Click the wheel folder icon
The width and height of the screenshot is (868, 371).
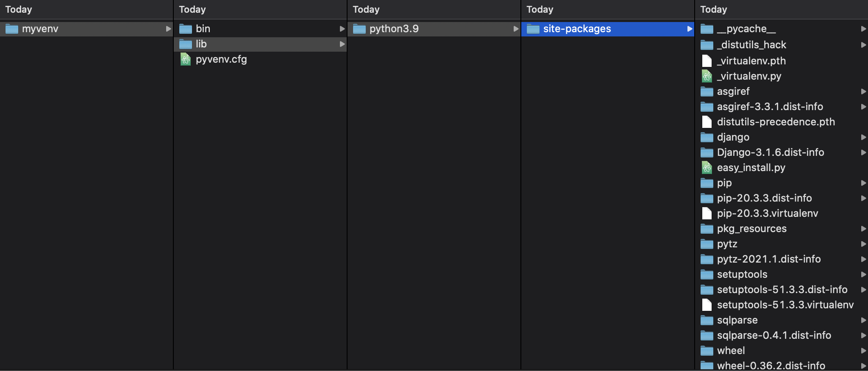[x=707, y=351]
